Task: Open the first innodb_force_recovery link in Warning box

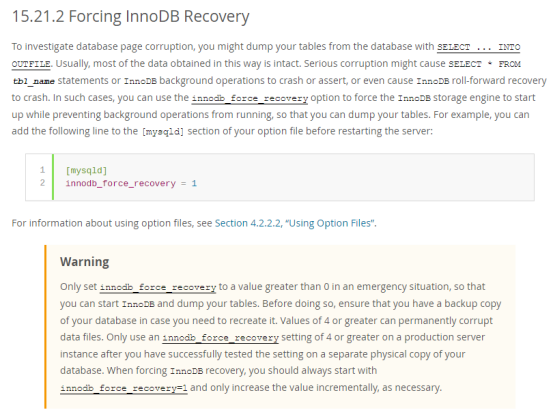Action: [x=158, y=287]
